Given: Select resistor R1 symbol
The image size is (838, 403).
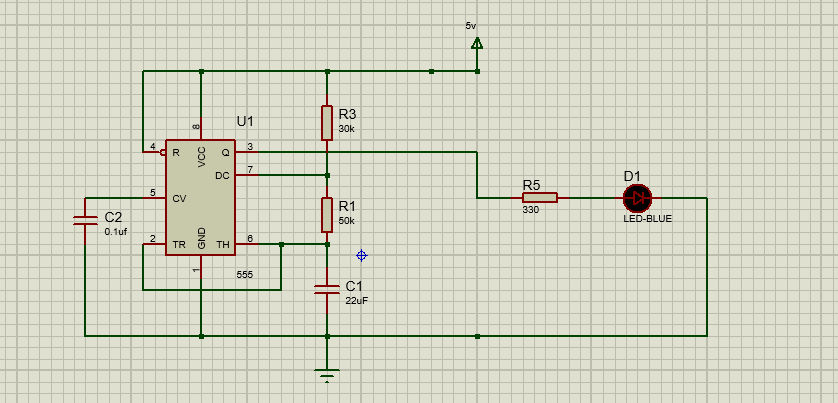Looking at the screenshot, I should 327,215.
